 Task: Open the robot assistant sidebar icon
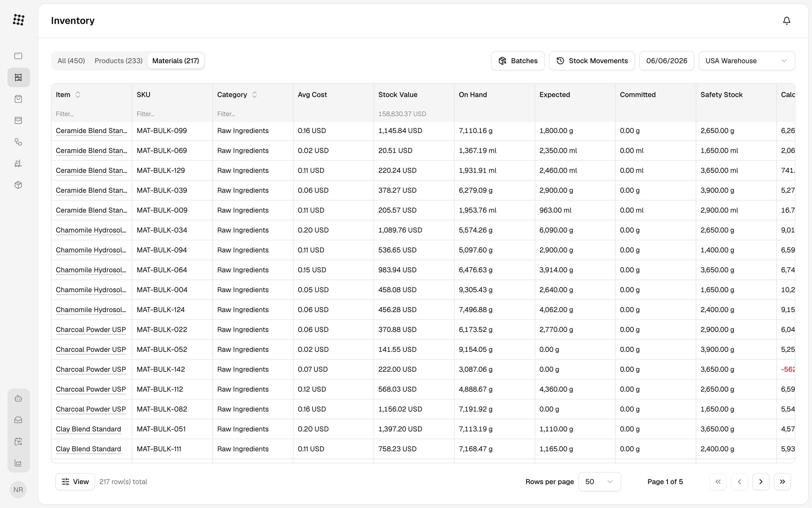[19, 398]
